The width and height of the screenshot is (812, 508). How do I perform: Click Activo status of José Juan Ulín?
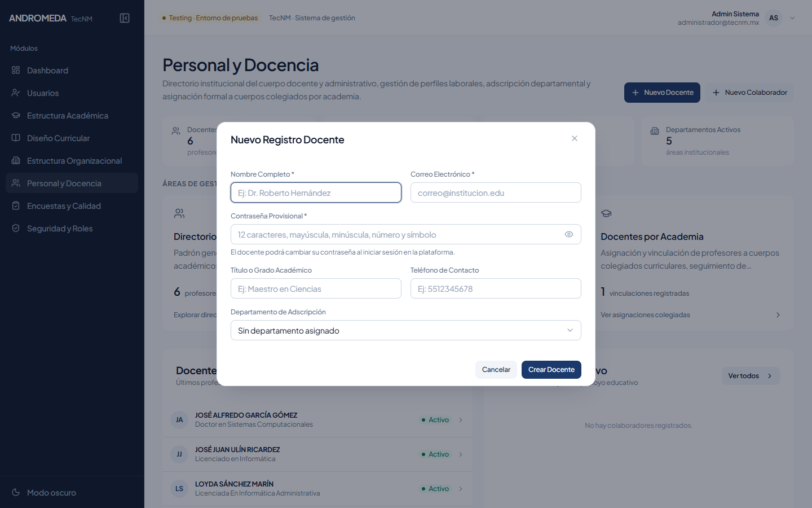pyautogui.click(x=435, y=454)
